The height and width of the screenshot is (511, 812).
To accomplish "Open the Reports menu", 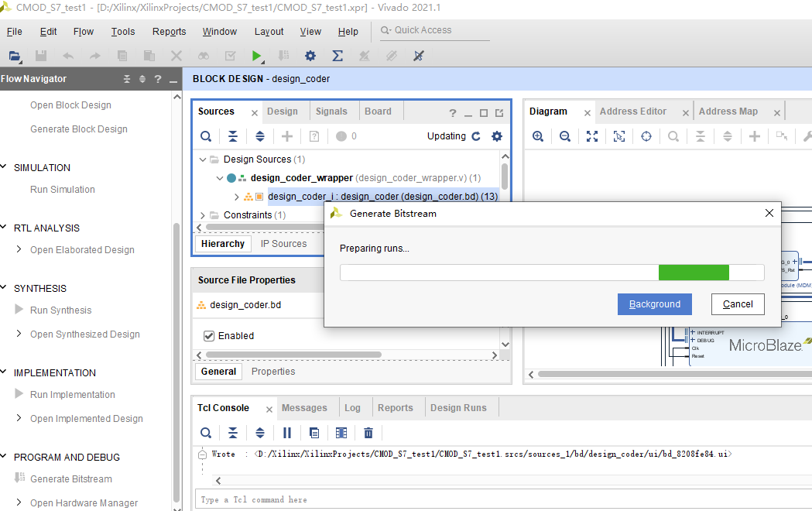I will point(169,32).
